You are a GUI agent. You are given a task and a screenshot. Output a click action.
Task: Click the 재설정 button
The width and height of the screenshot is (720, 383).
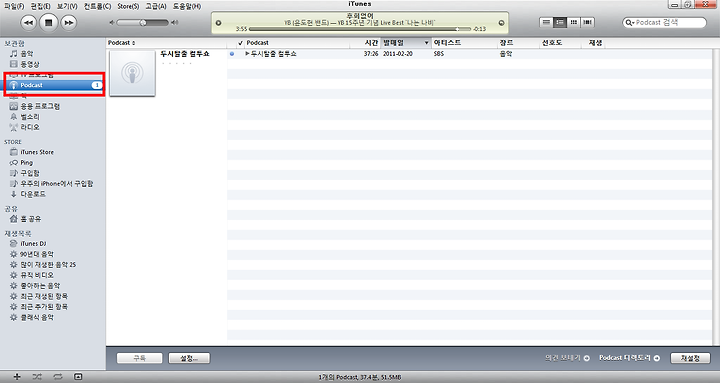690,358
